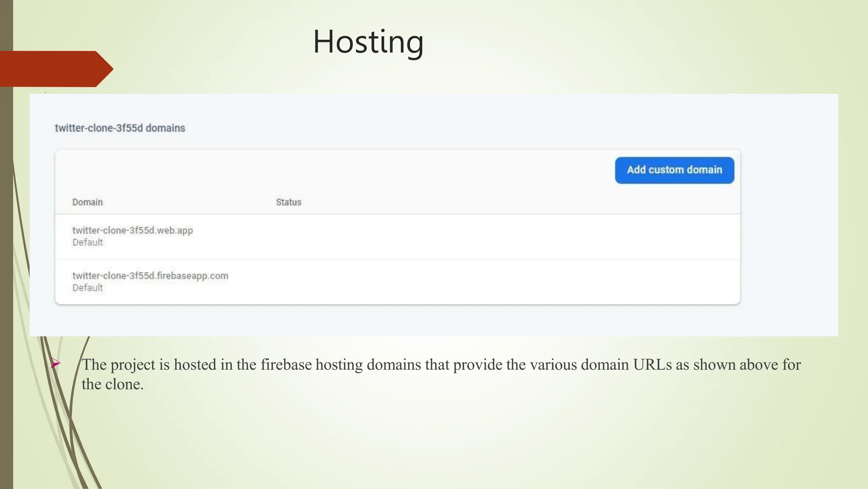868x489 pixels.
Task: Select the twitter-clone-3f55d domains heading
Action: click(x=120, y=128)
